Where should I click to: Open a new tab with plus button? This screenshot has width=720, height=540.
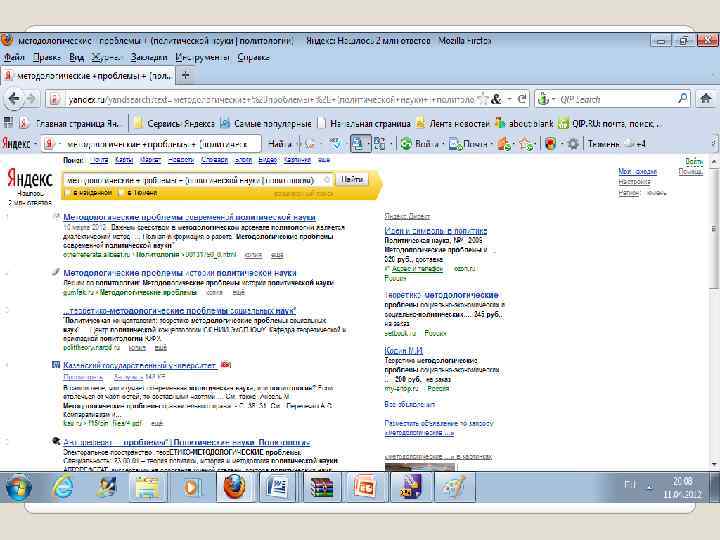point(186,75)
